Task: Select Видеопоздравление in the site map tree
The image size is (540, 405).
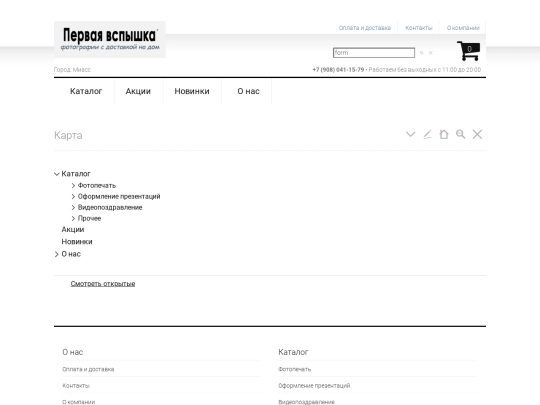Action: [x=110, y=207]
